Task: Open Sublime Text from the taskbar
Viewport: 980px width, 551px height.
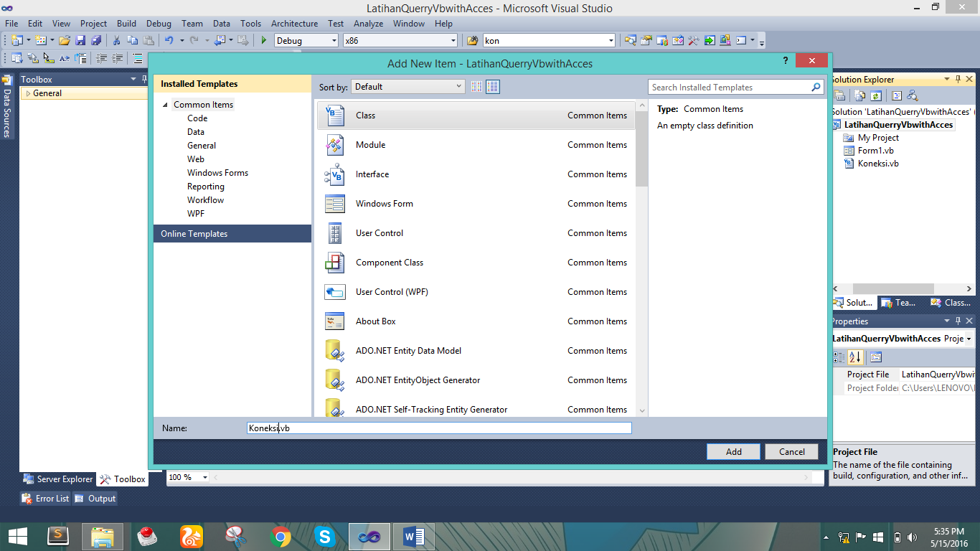Action: click(58, 537)
